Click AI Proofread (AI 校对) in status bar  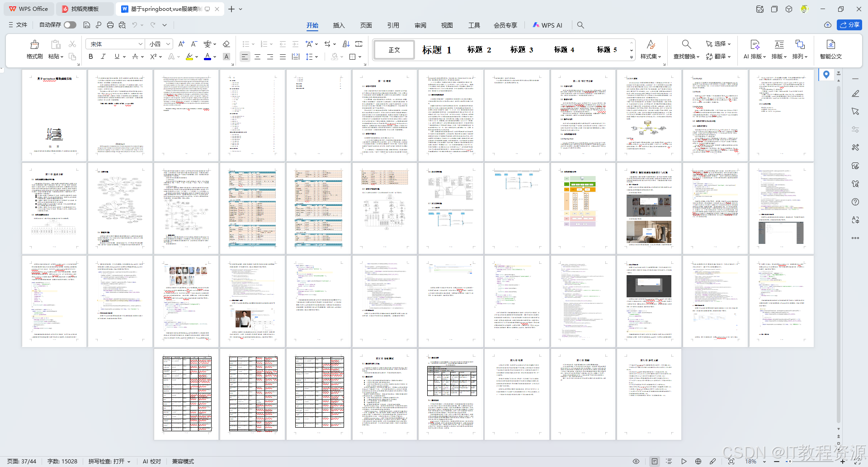(152, 462)
